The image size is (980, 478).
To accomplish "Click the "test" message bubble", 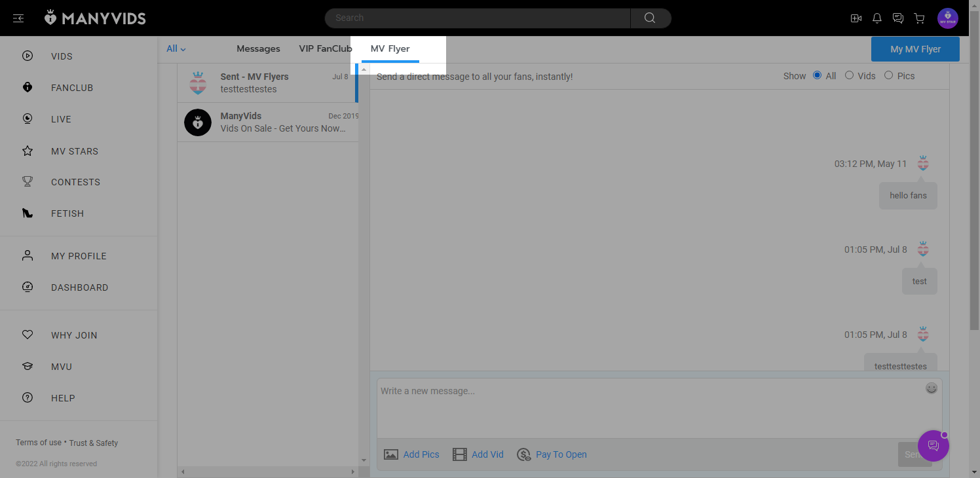I will 920,281.
